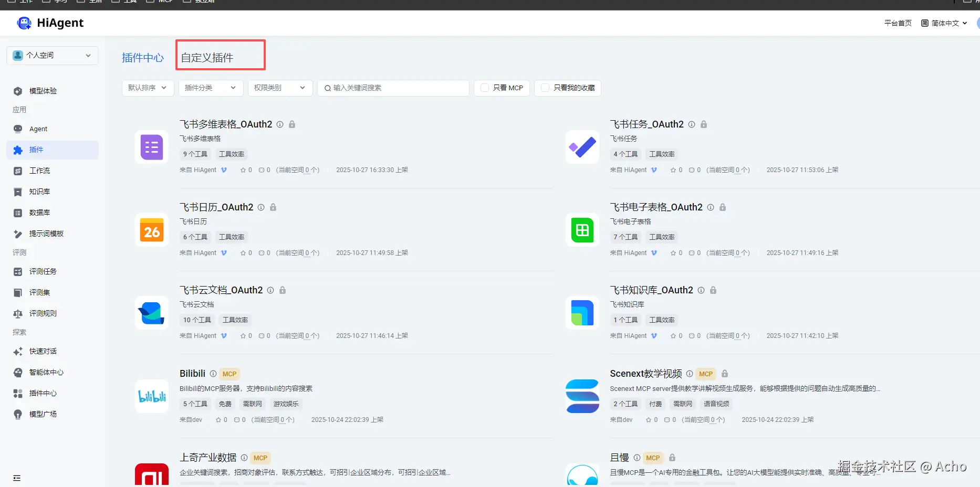
Task: Favorite the 飞书日历_OAuth2 plugin star
Action: (x=243, y=253)
